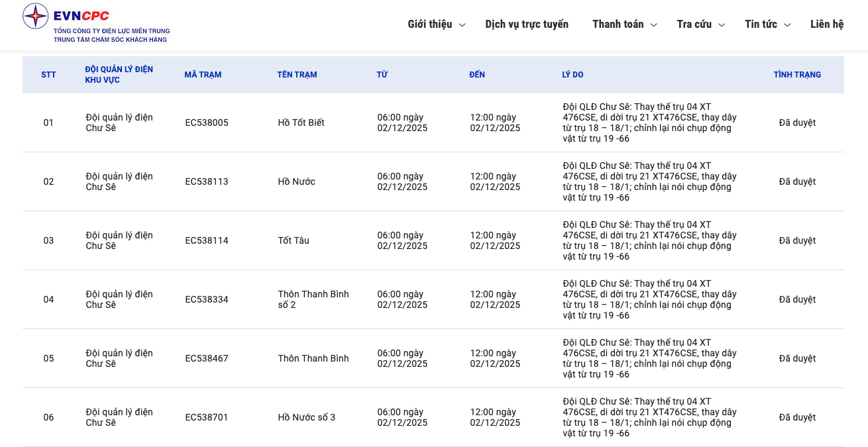Click the EVNCPC star logo icon
Screen dimensions: 868x447
tap(36, 16)
